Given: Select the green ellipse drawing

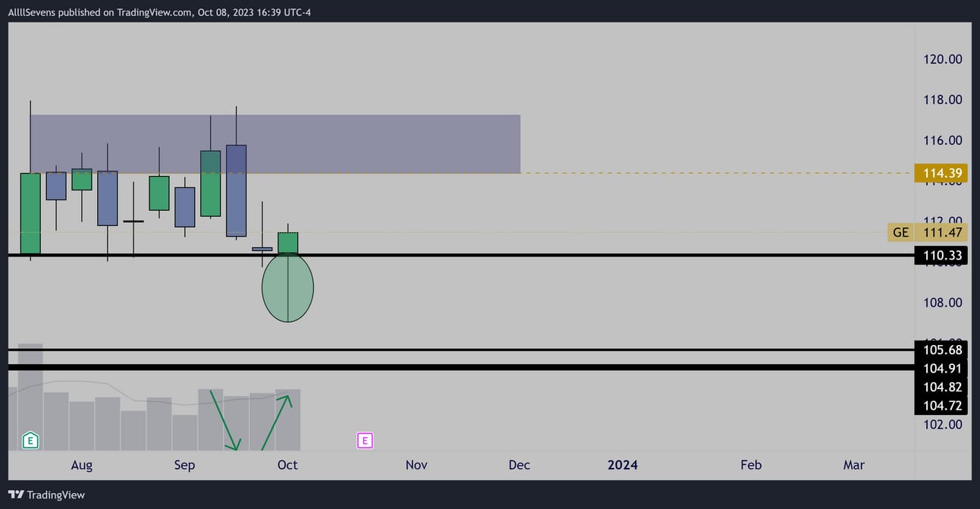Looking at the screenshot, I should [287, 287].
